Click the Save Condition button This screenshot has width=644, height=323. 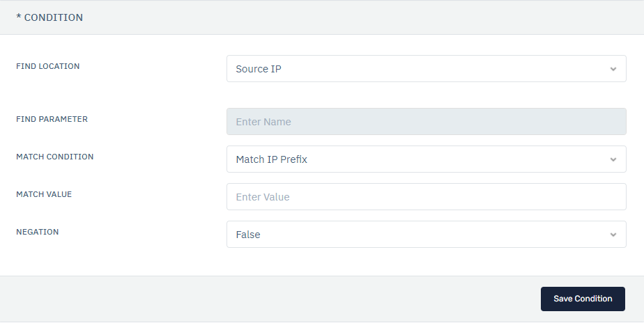(x=583, y=299)
